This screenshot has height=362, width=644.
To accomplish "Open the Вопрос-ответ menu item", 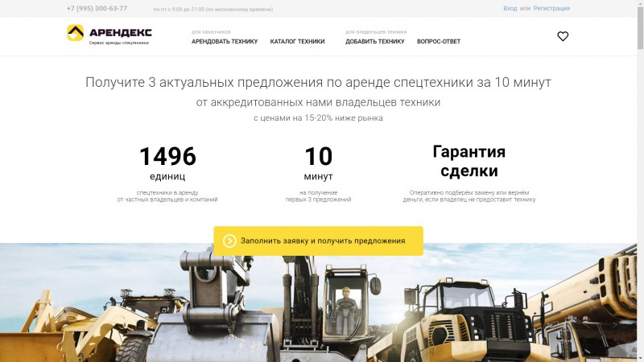I will [439, 42].
